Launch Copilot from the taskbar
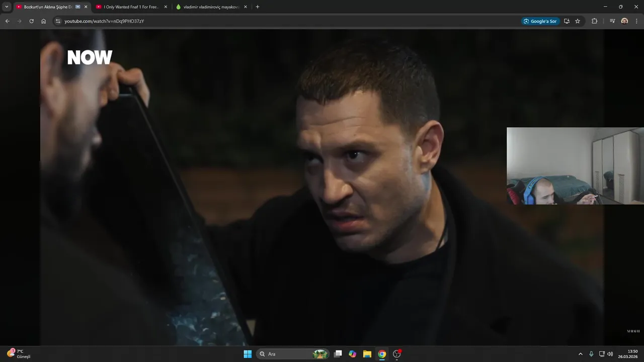 tap(353, 354)
